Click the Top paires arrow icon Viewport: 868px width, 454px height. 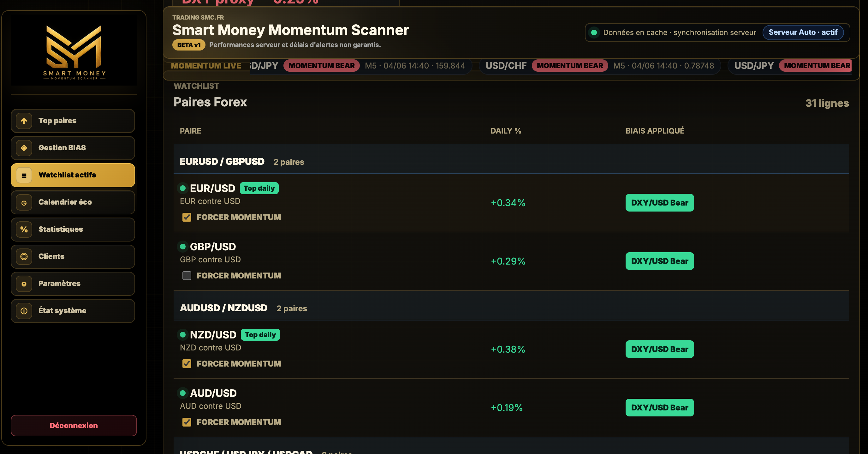24,121
